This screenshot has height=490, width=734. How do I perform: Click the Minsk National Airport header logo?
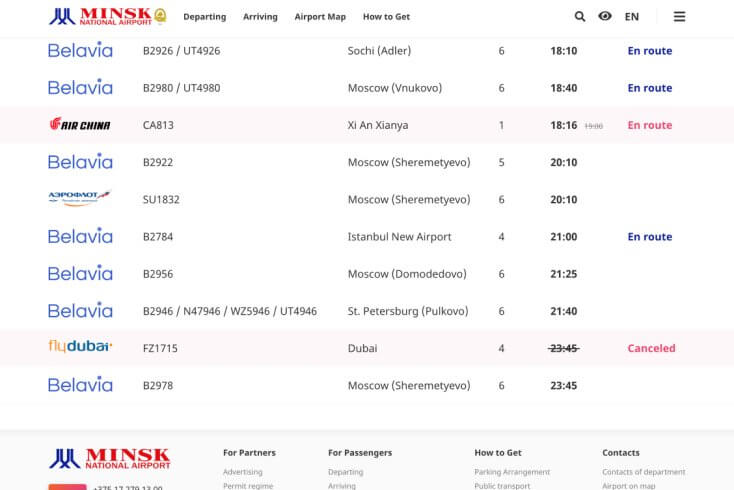point(107,16)
